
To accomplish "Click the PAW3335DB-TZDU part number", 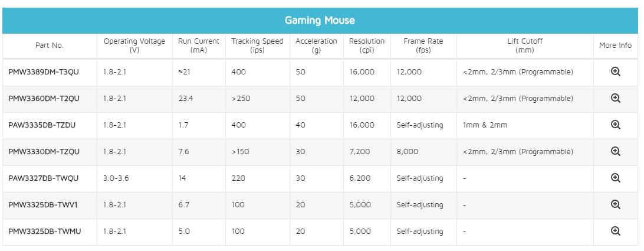I will (42, 125).
